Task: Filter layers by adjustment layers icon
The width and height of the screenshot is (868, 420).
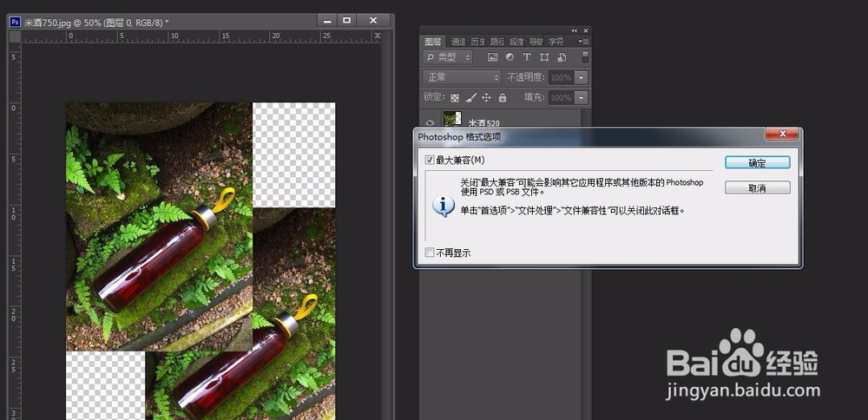Action: click(x=510, y=57)
